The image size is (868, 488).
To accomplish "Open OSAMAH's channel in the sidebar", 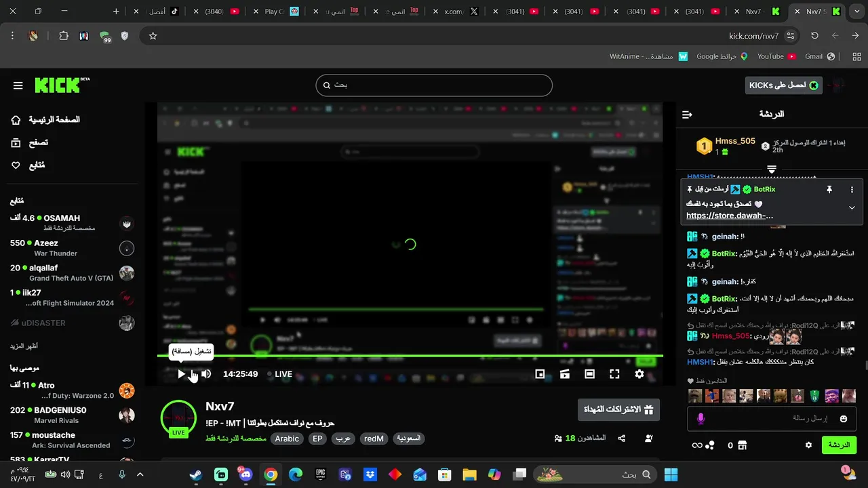I will click(x=72, y=223).
